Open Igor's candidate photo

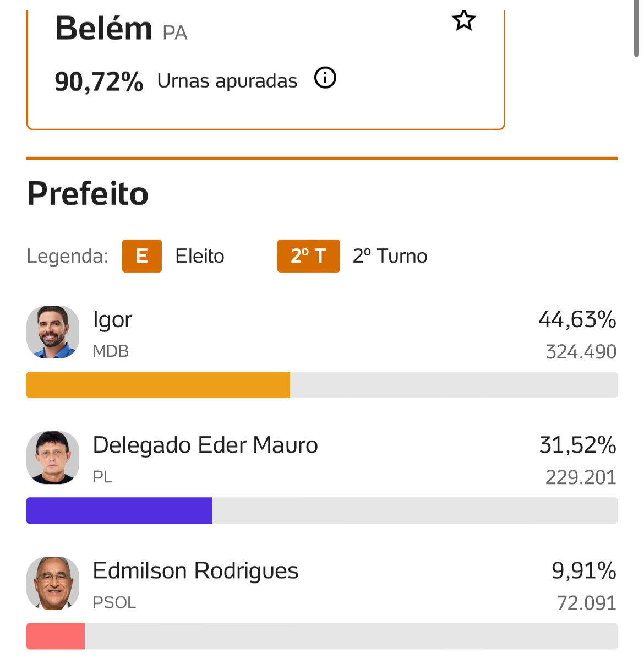click(53, 332)
